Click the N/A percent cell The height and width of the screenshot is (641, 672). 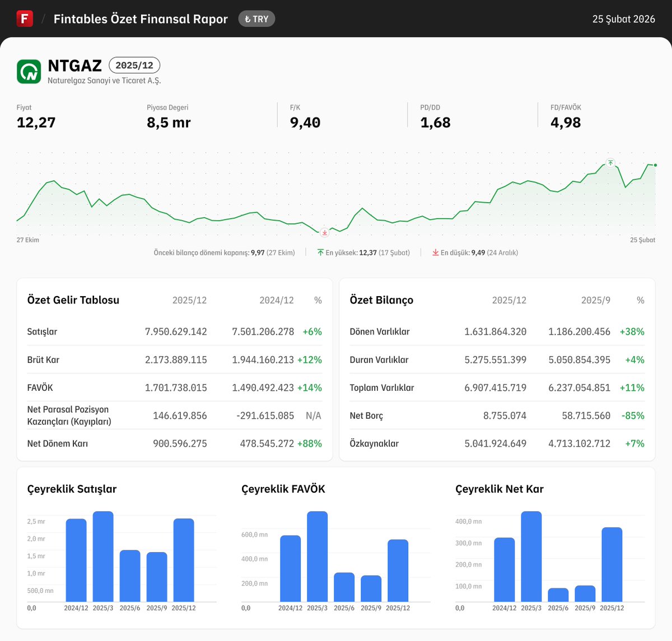click(x=314, y=415)
